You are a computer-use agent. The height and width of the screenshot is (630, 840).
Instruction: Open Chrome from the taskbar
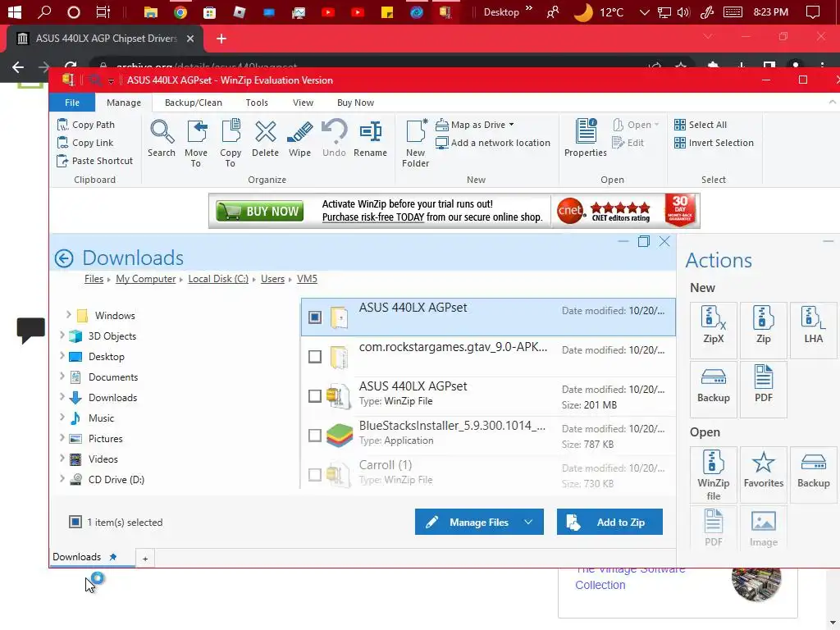point(180,12)
